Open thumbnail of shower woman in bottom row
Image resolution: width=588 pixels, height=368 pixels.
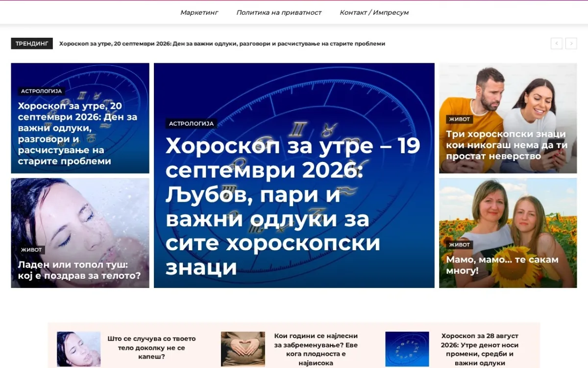(78, 349)
